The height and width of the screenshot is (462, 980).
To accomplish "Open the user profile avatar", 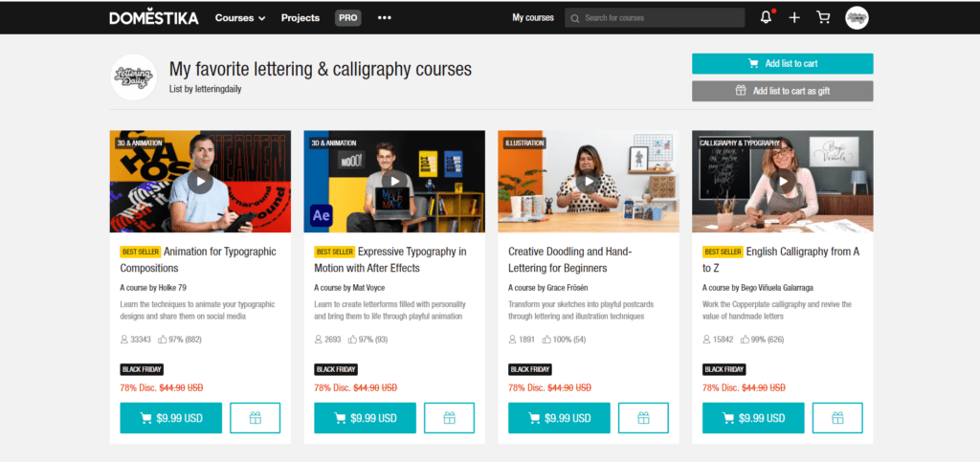I will [857, 18].
